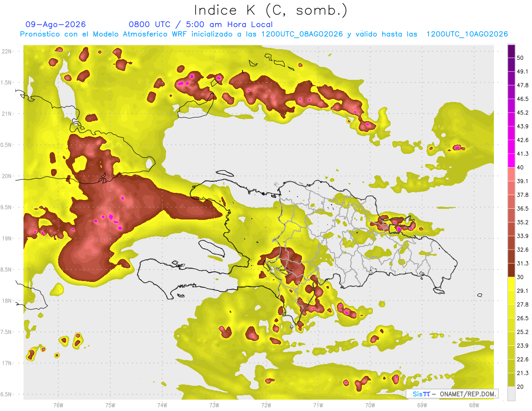Click the bright yellow swatch between 29.1 and 30
The image size is (532, 411).
511,284
